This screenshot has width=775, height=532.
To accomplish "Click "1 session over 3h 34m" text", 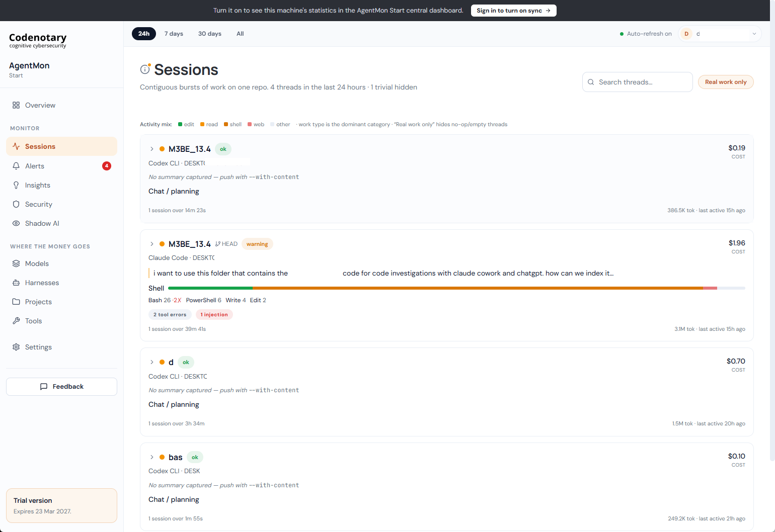I will tap(176, 423).
